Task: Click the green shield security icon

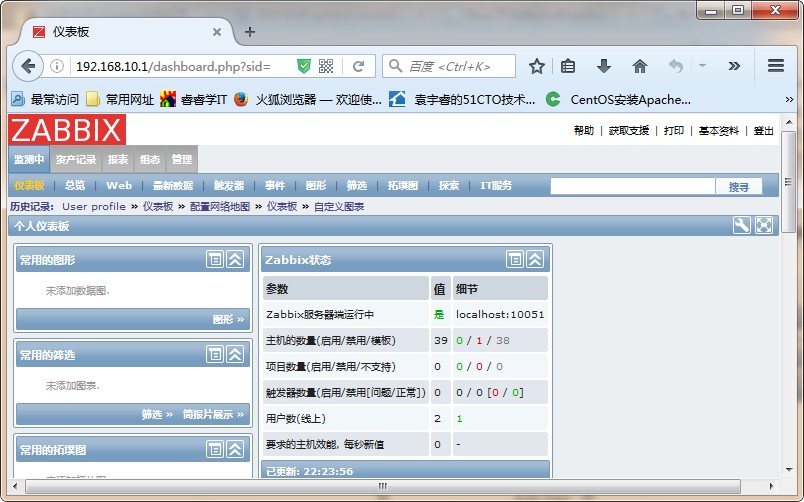Action: point(304,66)
